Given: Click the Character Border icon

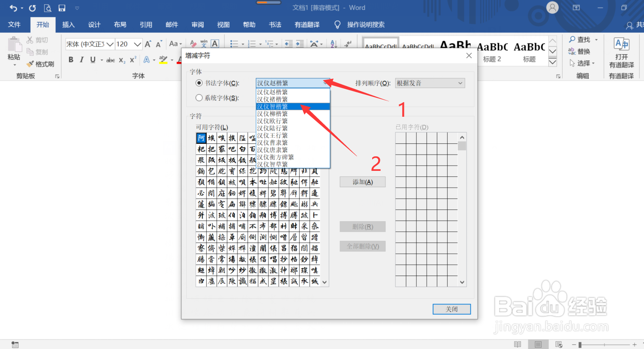Looking at the screenshot, I should [x=215, y=43].
